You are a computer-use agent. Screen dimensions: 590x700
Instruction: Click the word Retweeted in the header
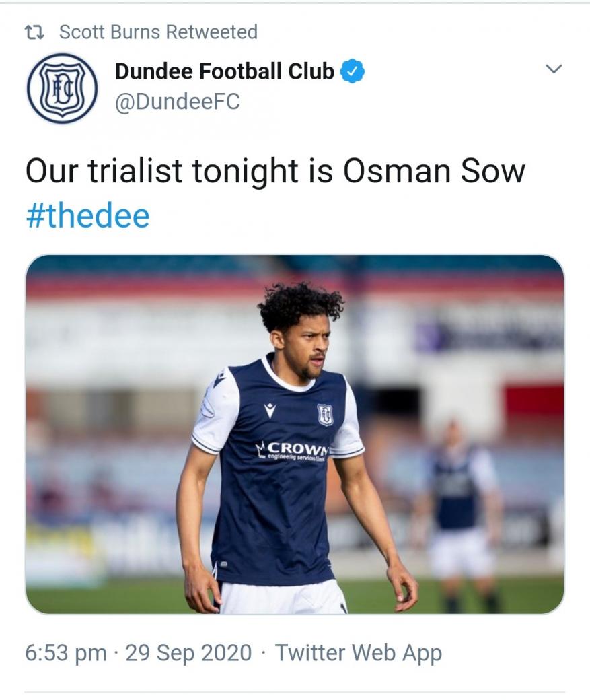211,32
